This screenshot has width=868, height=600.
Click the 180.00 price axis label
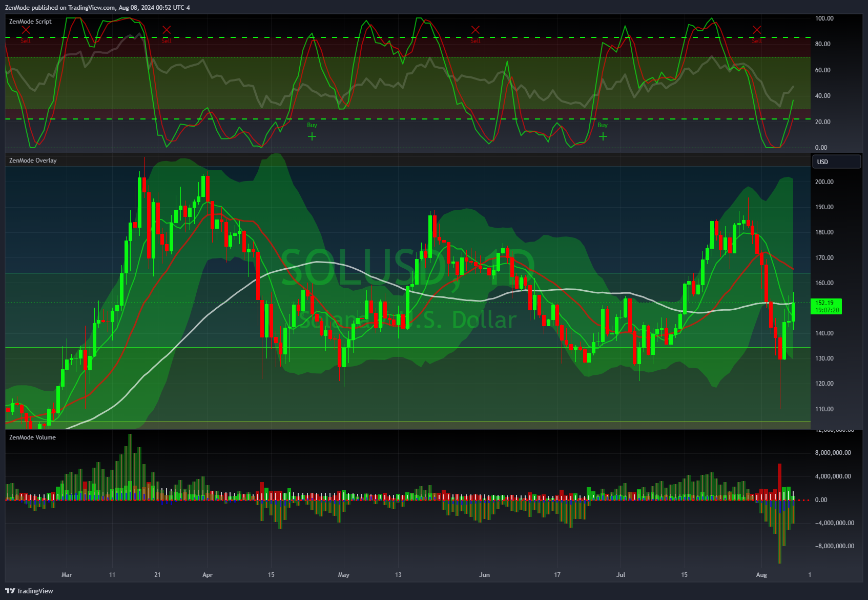coord(824,232)
